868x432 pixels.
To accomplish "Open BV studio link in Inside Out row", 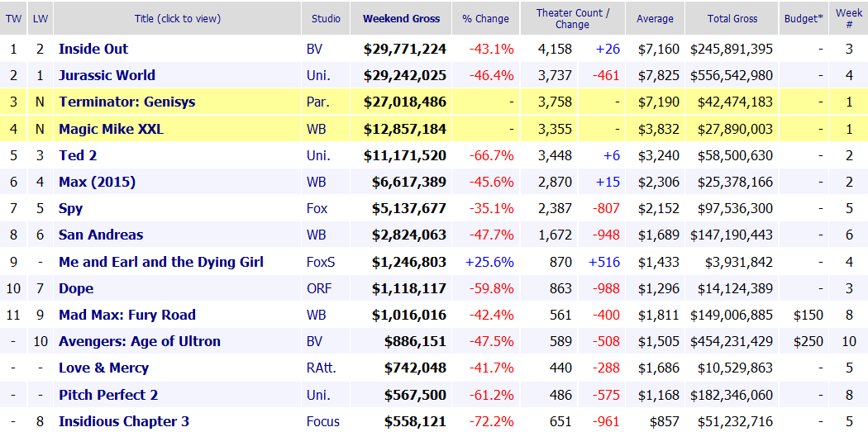I will (314, 49).
